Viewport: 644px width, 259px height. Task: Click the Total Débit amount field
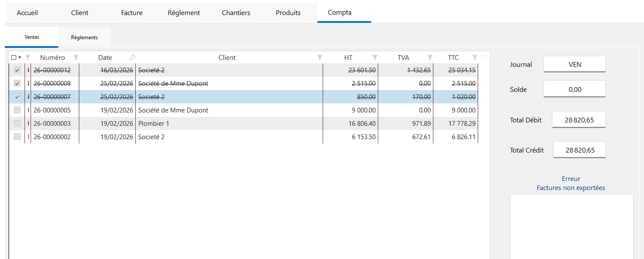tap(579, 120)
